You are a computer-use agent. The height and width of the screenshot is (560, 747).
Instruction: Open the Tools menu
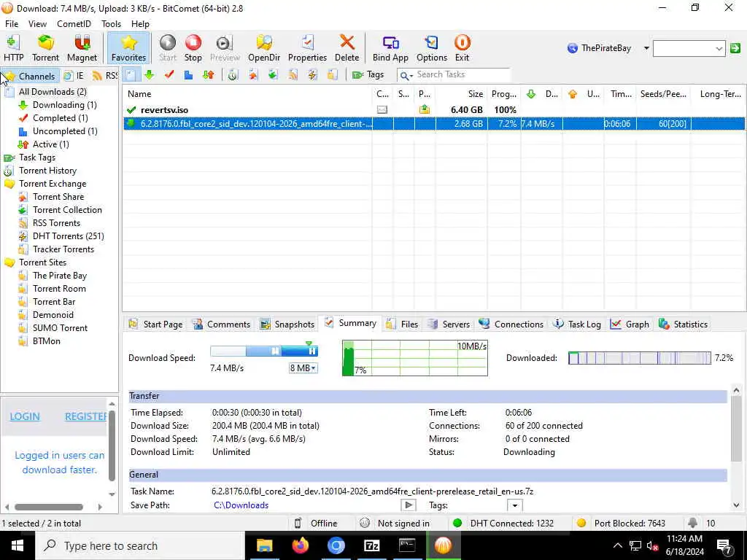111,24
